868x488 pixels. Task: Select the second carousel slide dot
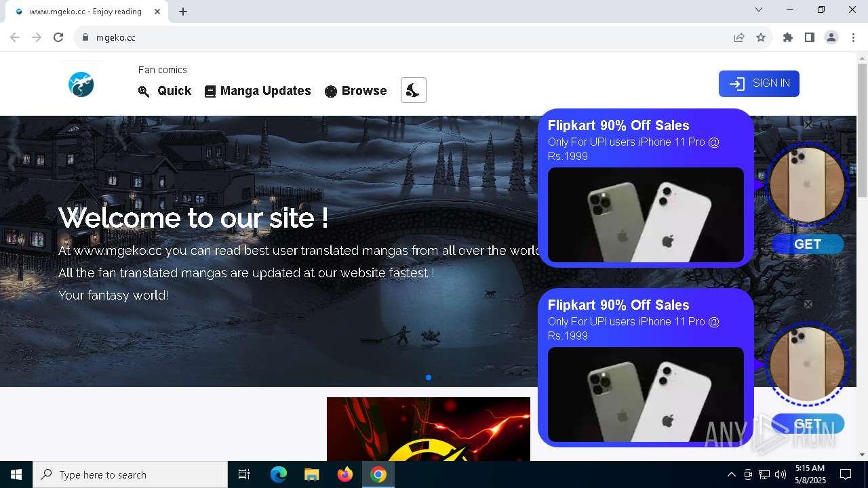tap(439, 378)
